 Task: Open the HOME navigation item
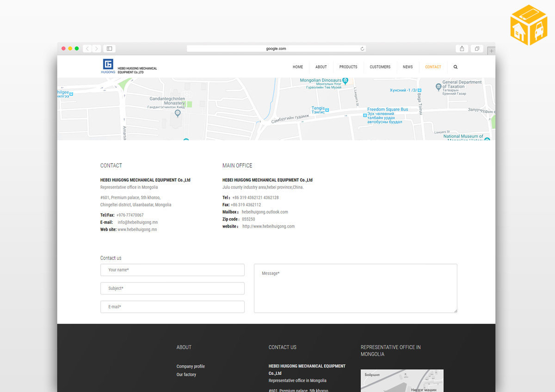point(298,67)
